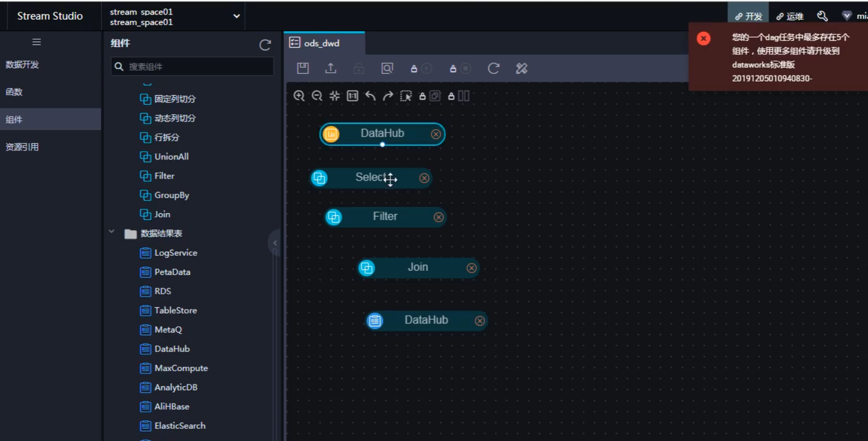
Task: Reload the task with the toolbar refresh arrow
Action: [x=493, y=68]
